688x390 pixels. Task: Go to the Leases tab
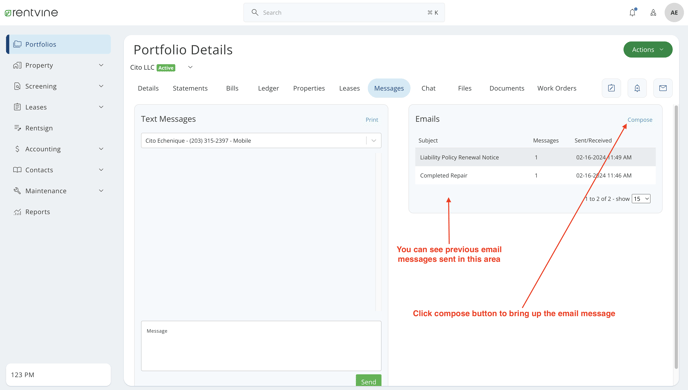pos(349,88)
